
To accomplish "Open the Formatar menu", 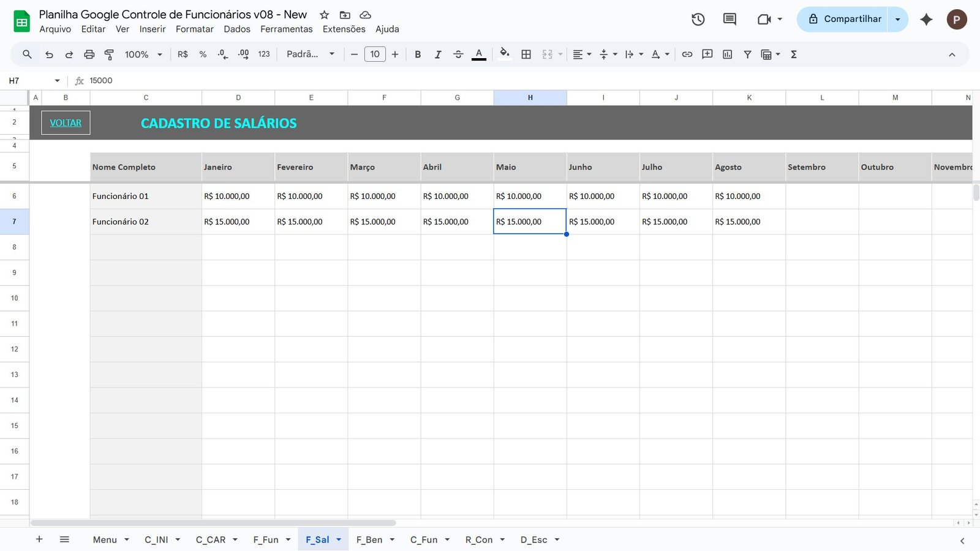I will [194, 29].
